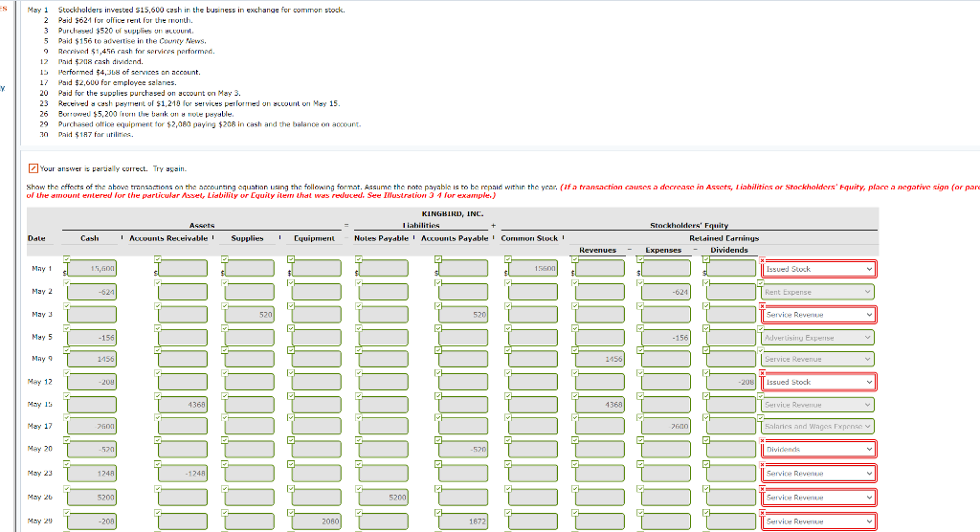This screenshot has height=532, width=980.
Task: Click the May 12 Dividends field showing -208
Action: tap(731, 382)
